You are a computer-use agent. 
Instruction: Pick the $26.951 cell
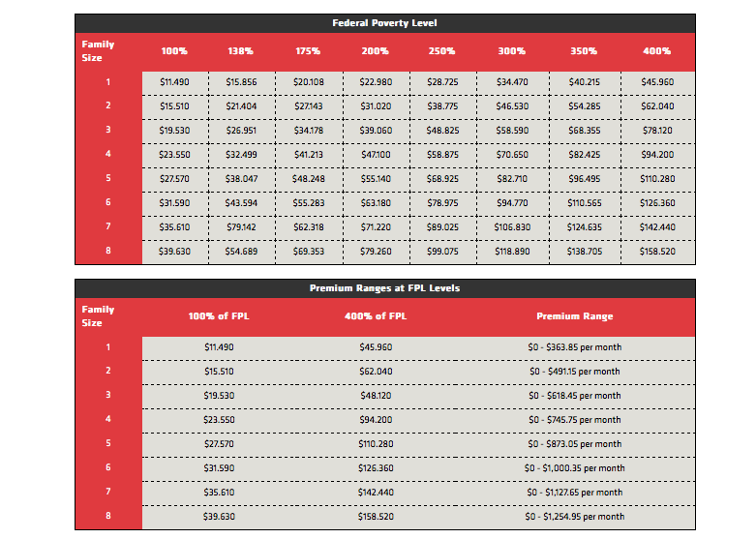pyautogui.click(x=241, y=131)
